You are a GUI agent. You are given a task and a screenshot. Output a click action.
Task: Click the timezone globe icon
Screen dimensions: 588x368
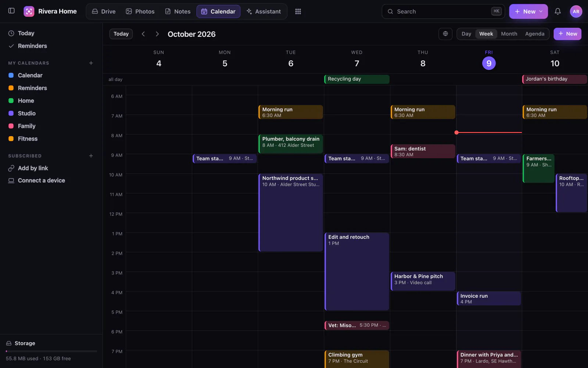pyautogui.click(x=445, y=34)
